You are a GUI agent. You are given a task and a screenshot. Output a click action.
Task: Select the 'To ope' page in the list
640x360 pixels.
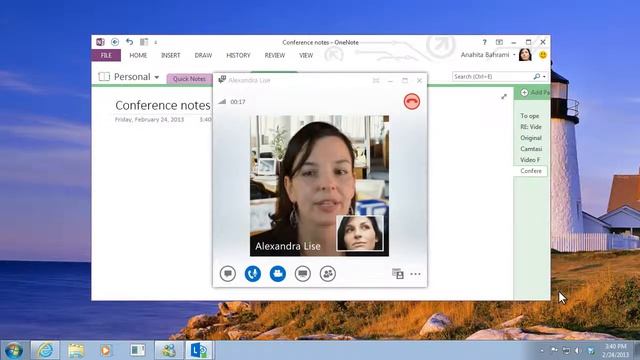click(x=530, y=116)
